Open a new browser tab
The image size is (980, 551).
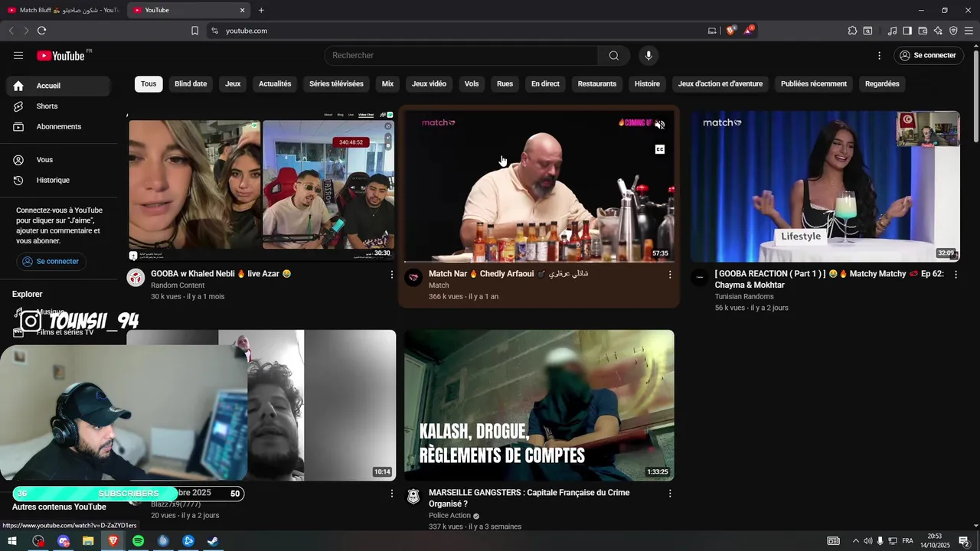[x=261, y=10]
